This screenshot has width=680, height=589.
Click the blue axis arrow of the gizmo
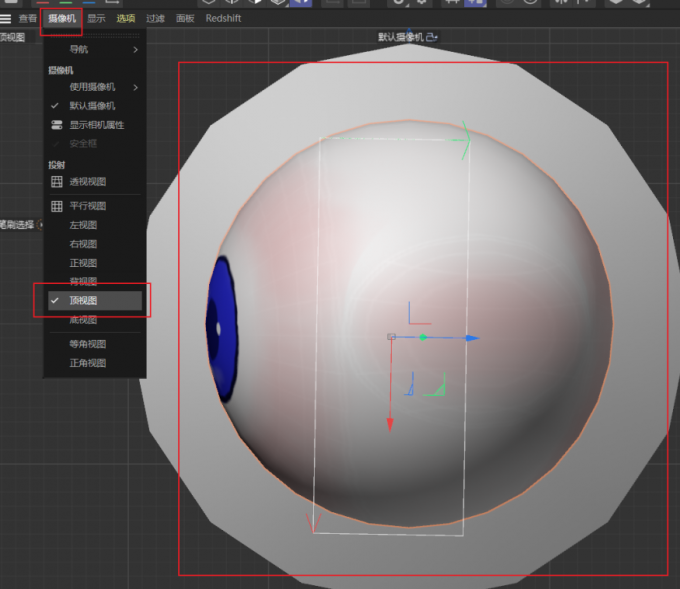coord(472,338)
